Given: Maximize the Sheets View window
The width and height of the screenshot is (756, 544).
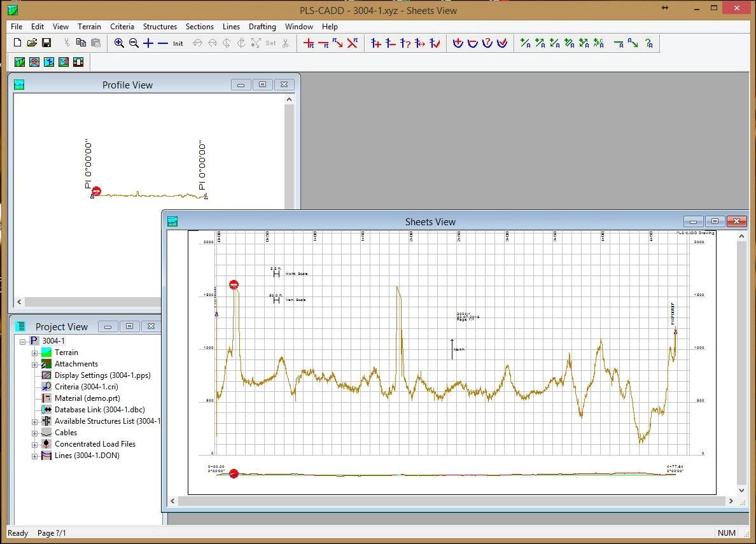Looking at the screenshot, I should click(x=715, y=221).
